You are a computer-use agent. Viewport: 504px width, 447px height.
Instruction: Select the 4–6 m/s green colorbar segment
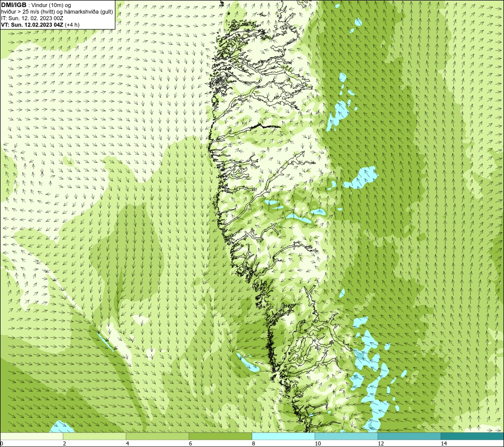(157, 436)
